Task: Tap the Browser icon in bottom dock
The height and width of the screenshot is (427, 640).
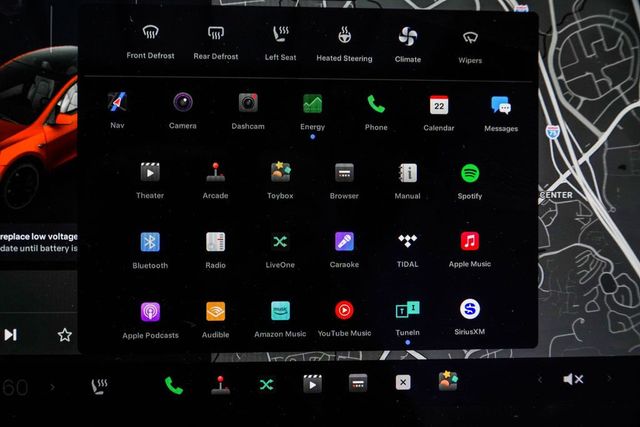Action: click(x=358, y=383)
